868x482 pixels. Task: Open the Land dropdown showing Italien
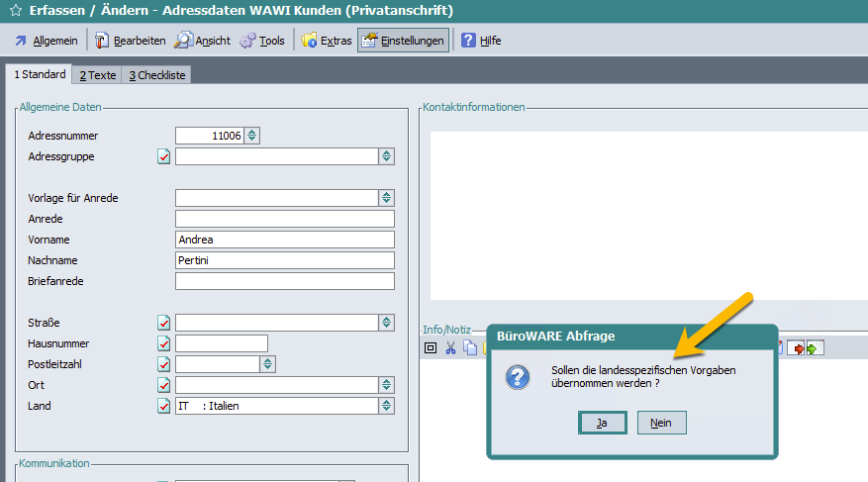pyautogui.click(x=386, y=406)
